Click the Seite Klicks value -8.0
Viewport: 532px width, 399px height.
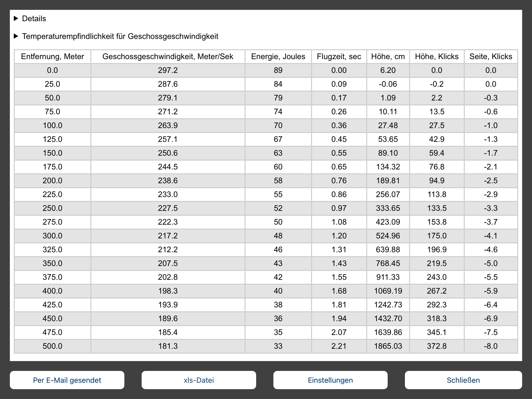[491, 346]
